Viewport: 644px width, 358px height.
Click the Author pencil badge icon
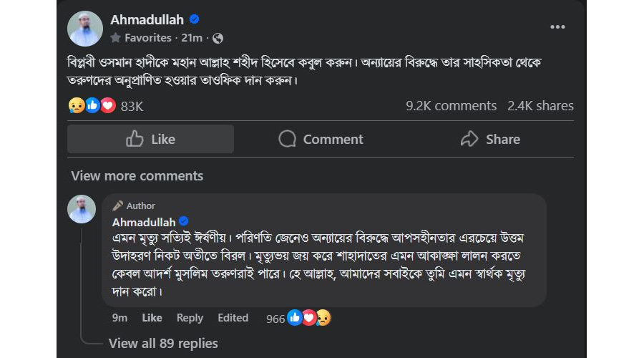pos(118,205)
